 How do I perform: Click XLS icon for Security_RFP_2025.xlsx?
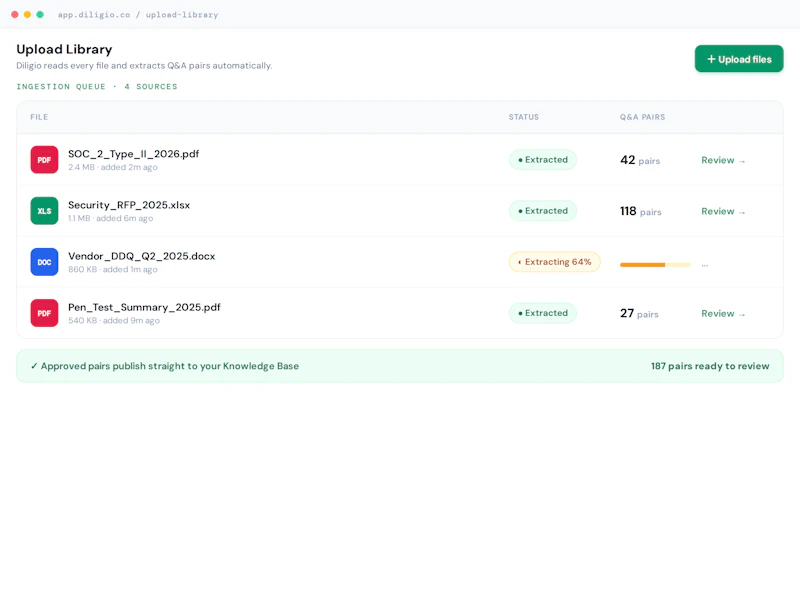click(x=44, y=211)
